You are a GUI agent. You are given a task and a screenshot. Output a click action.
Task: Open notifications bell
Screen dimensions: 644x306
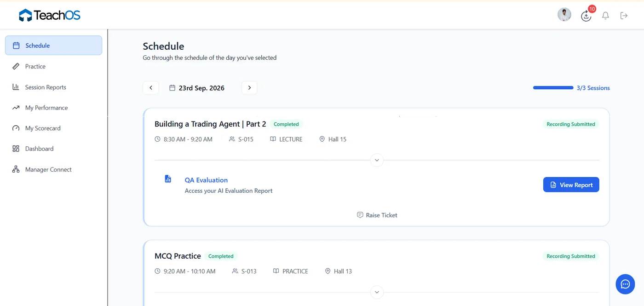click(605, 16)
